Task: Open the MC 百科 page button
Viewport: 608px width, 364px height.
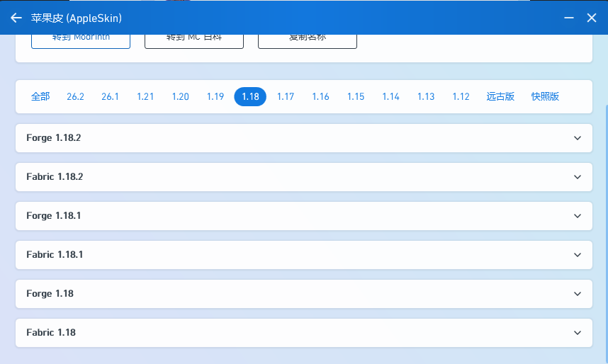Action: [x=194, y=41]
